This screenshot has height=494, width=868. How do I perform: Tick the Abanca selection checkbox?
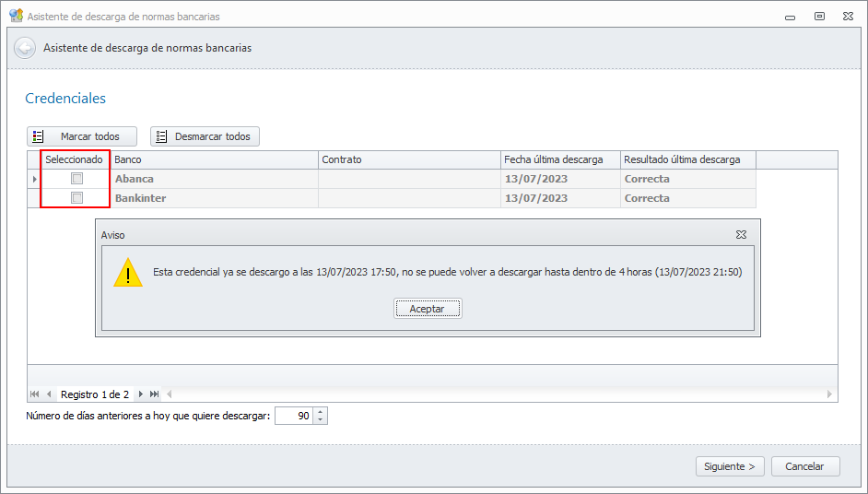click(77, 179)
